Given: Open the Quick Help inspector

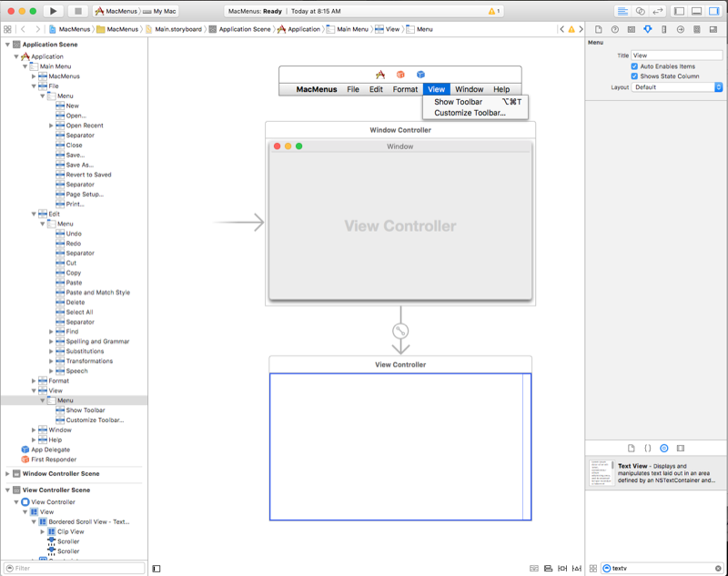Looking at the screenshot, I should 615,29.
